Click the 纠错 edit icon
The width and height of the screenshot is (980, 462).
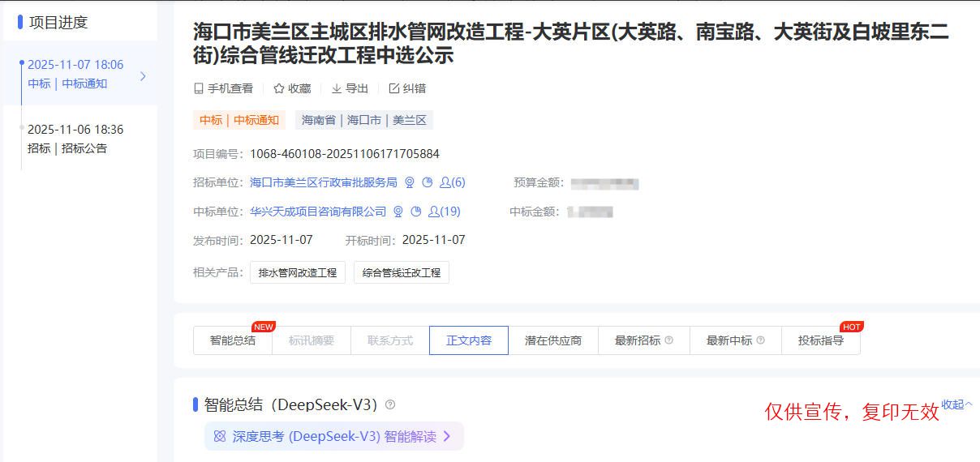(394, 88)
